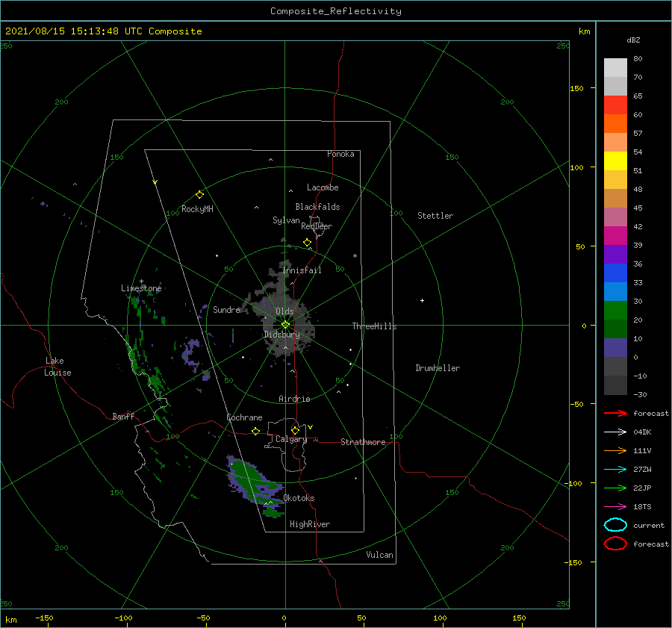Select the dark orange 57–60 dBZ swatch

pos(615,123)
